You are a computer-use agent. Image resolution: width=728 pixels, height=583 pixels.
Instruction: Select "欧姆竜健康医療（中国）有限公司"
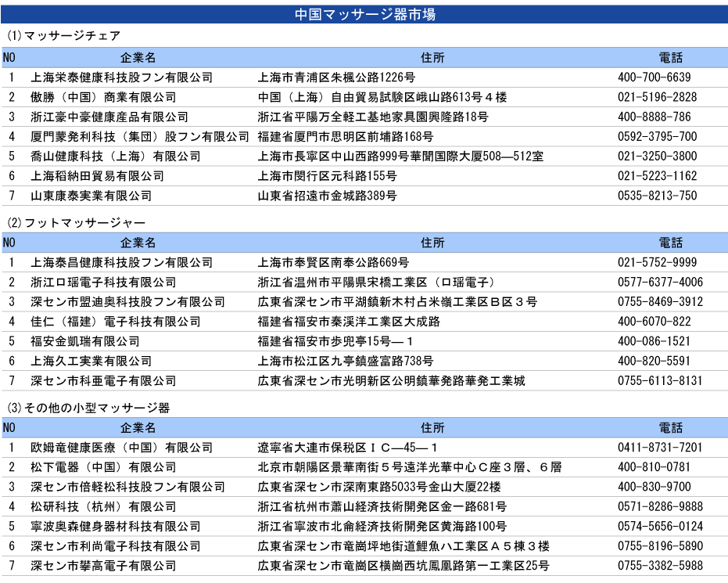pyautogui.click(x=122, y=448)
